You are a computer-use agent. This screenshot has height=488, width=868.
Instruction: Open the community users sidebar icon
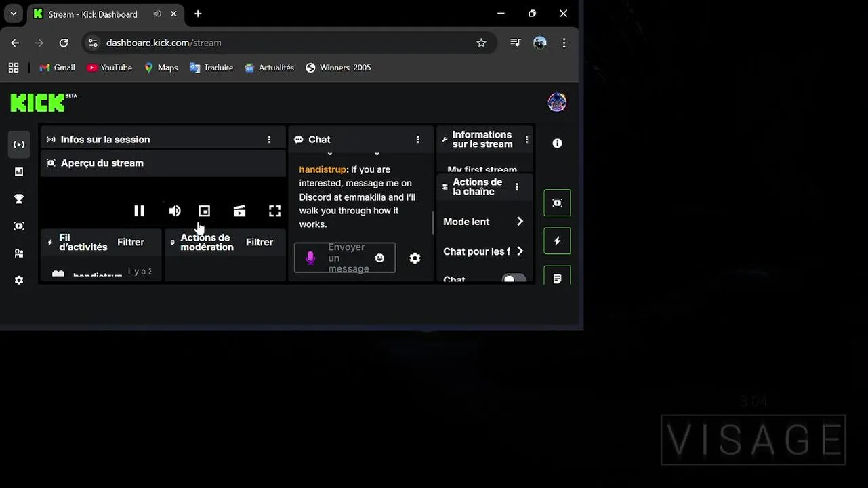[x=19, y=253]
